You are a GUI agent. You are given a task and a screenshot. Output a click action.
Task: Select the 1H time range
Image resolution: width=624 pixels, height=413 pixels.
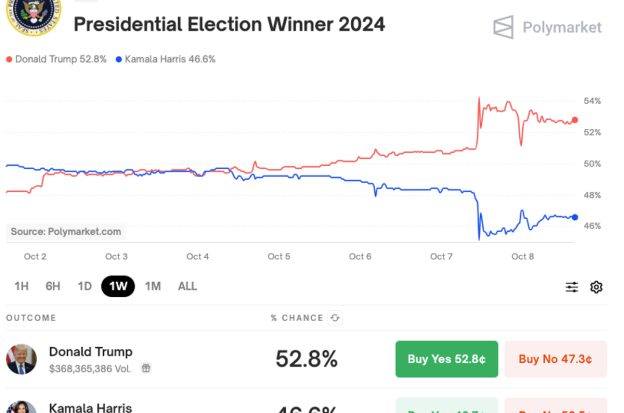pos(21,286)
